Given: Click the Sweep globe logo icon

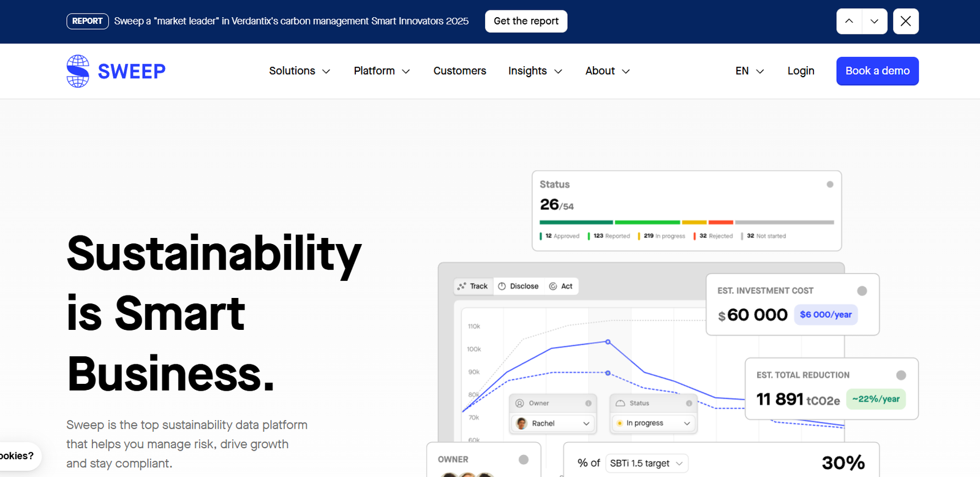Looking at the screenshot, I should pyautogui.click(x=78, y=71).
